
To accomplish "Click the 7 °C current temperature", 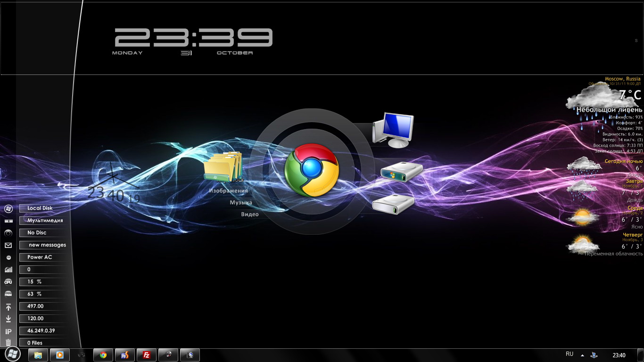I will click(x=630, y=95).
